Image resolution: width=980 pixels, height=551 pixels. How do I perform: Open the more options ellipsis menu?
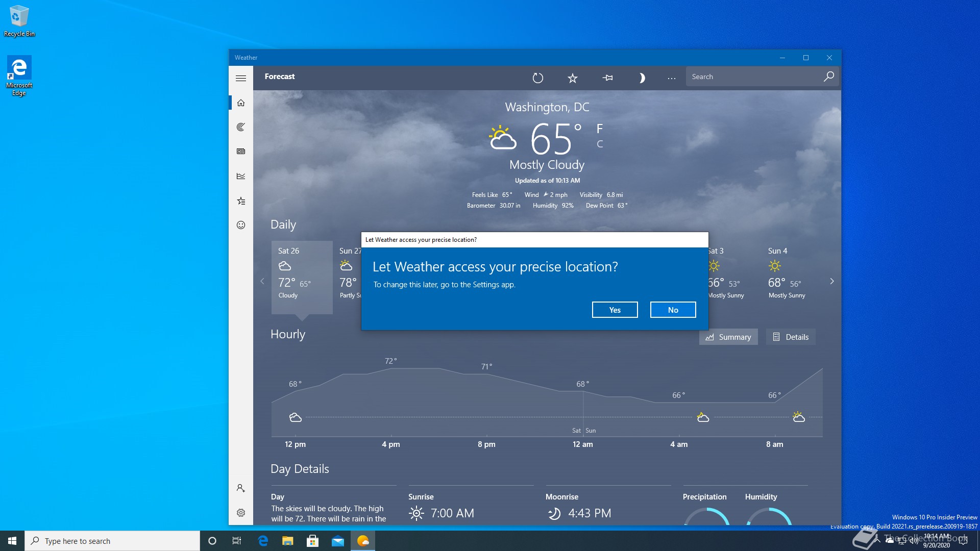pos(672,78)
